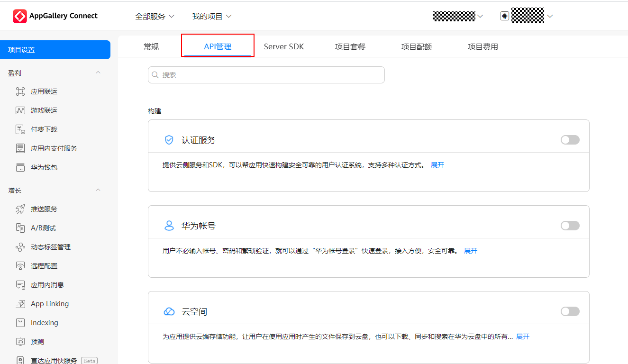
Task: Turn on the 华为帐号 API toggle
Action: tap(570, 226)
